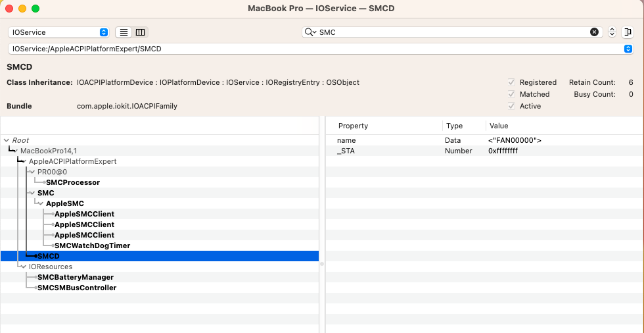Clear the SMC search text
644x333 pixels.
(x=594, y=32)
